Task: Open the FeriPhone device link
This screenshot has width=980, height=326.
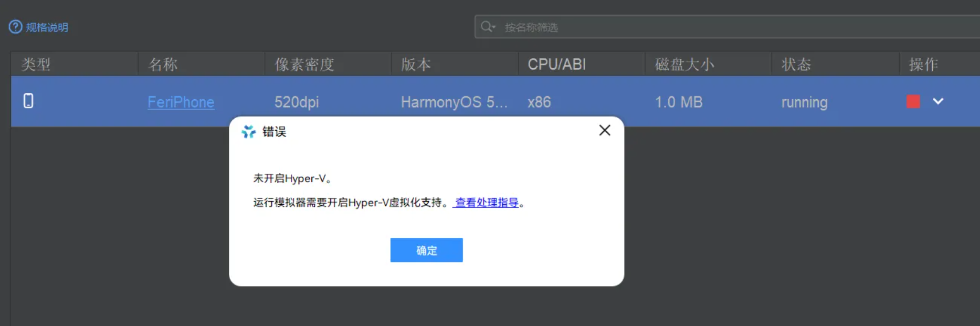Action: 181,102
